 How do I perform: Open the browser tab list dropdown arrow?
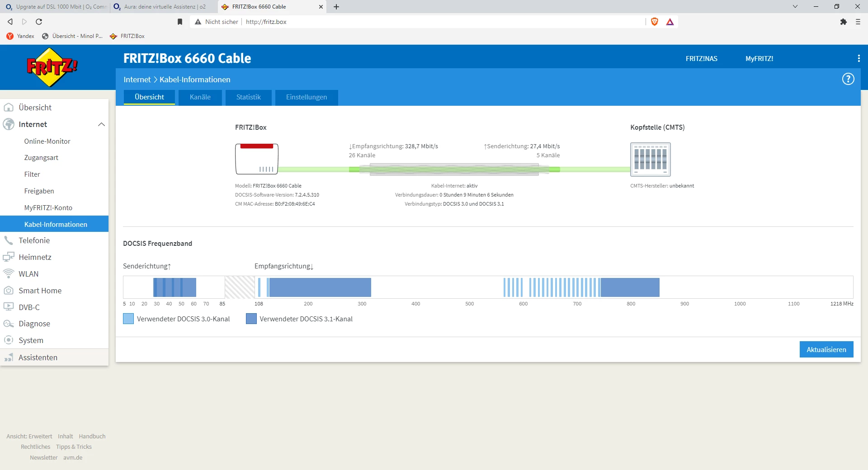pos(795,7)
